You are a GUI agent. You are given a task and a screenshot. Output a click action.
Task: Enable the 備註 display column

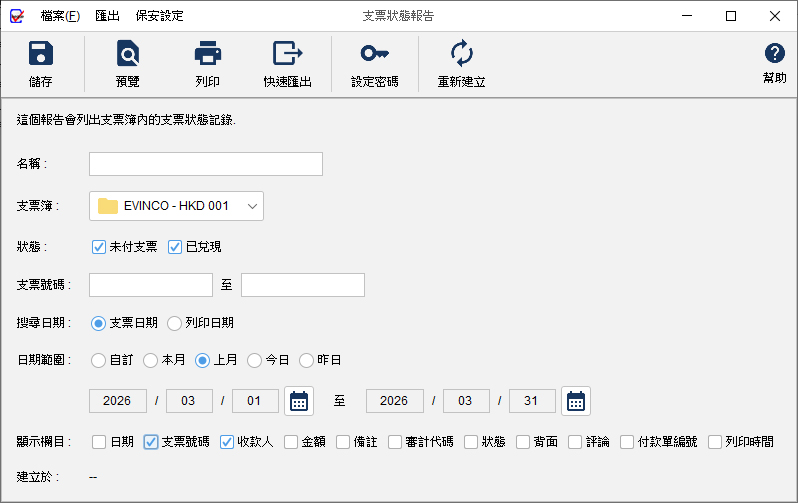343,442
